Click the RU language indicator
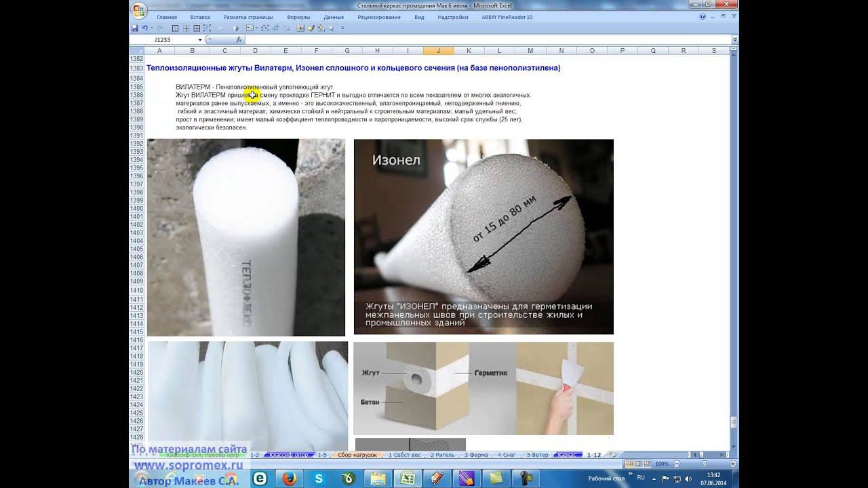868x488 pixels. point(641,478)
